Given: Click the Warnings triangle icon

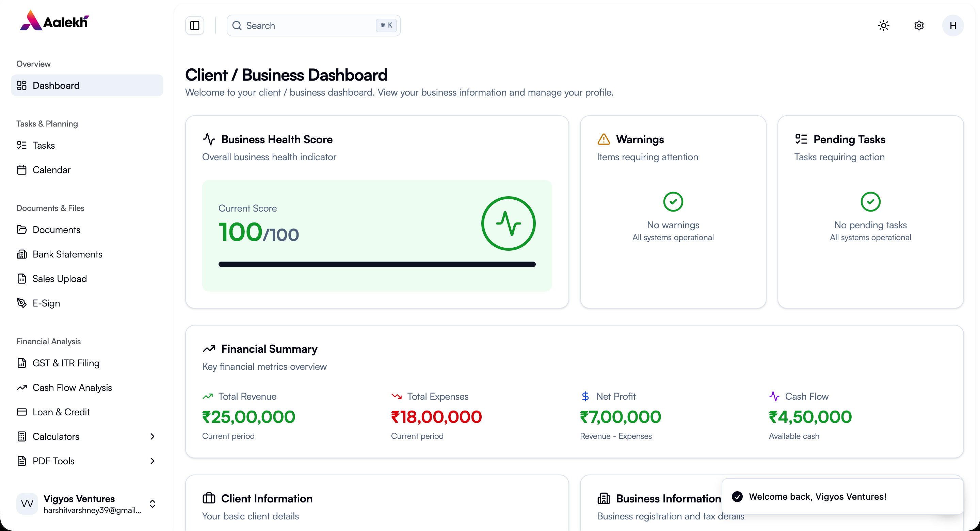Looking at the screenshot, I should tap(604, 139).
